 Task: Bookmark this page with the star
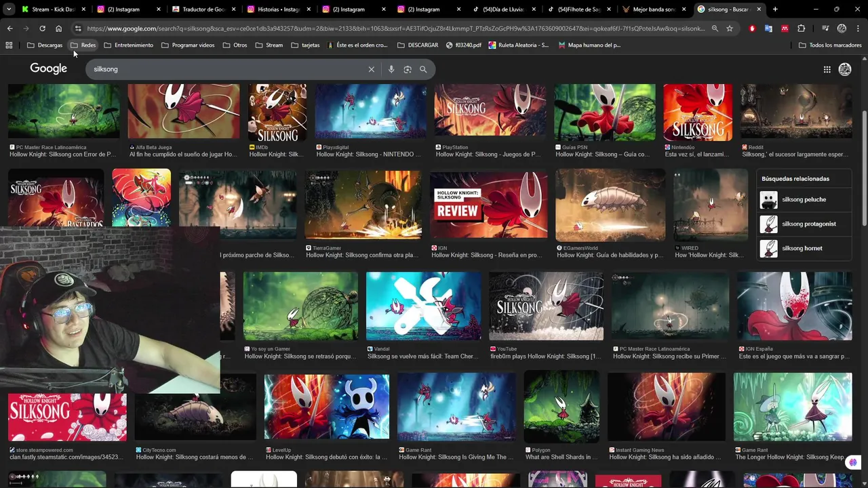point(730,28)
